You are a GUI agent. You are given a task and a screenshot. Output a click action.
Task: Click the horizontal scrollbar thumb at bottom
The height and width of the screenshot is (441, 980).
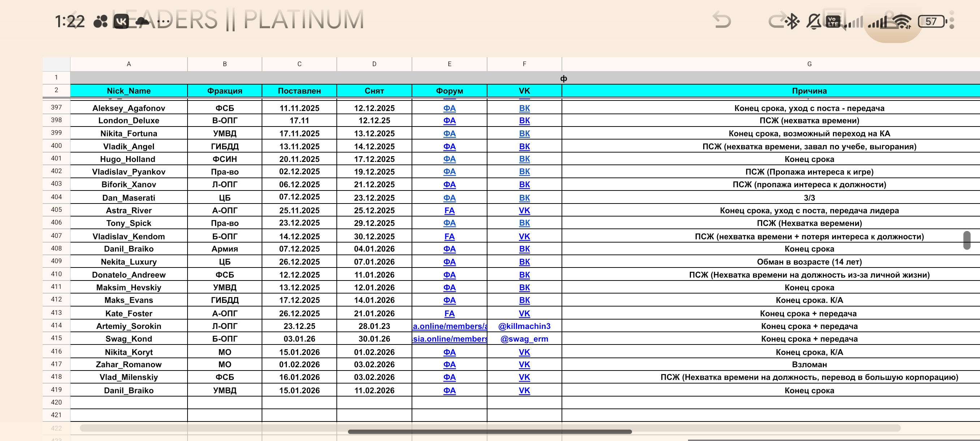tap(490, 432)
